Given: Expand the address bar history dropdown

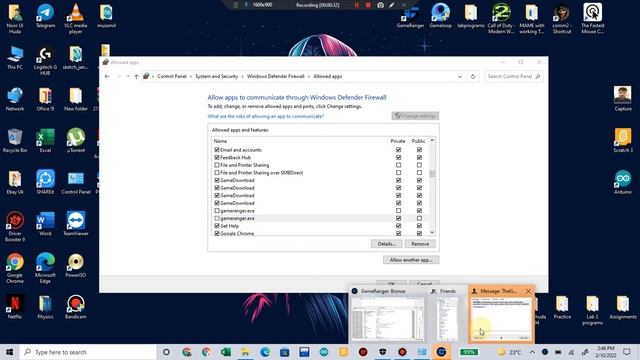Looking at the screenshot, I should point(460,76).
